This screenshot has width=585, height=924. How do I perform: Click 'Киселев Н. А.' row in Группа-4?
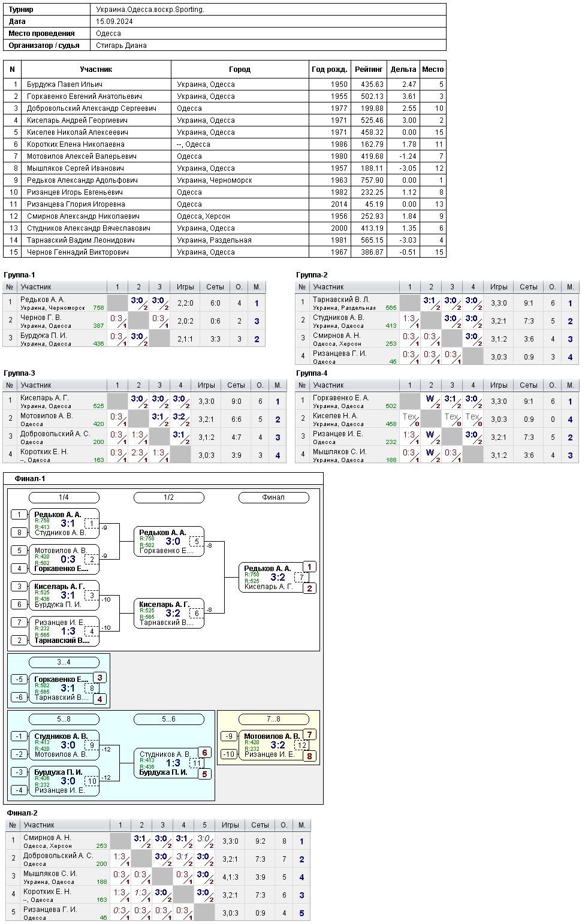tap(437, 419)
